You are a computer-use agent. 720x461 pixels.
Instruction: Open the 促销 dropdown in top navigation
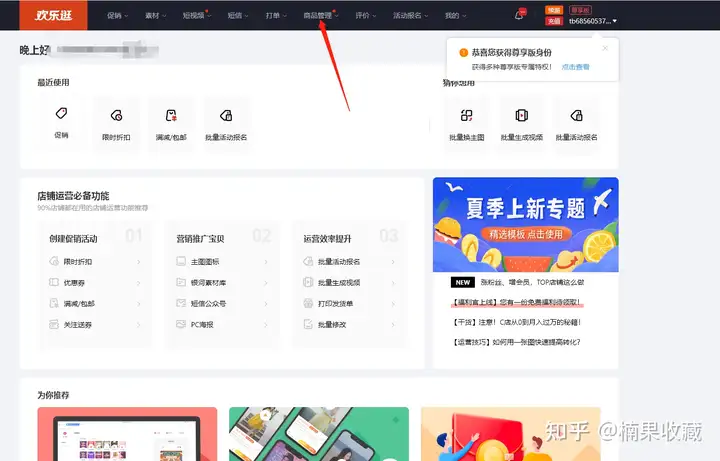(118, 15)
